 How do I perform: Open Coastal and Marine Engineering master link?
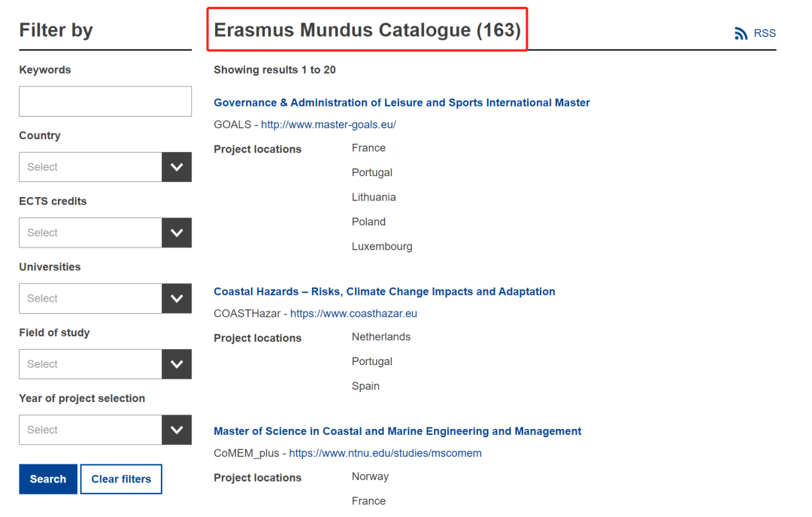coord(397,432)
